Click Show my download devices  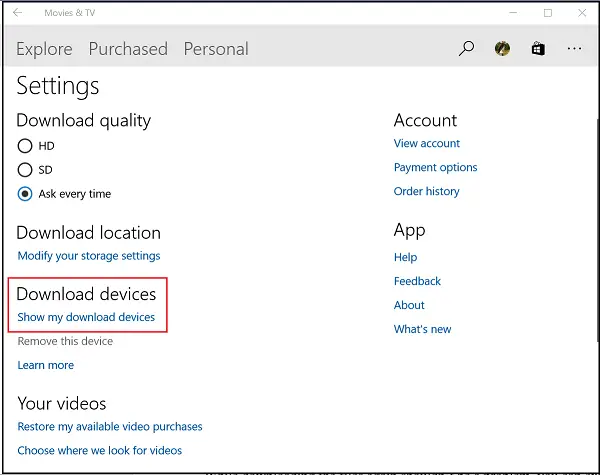[86, 317]
